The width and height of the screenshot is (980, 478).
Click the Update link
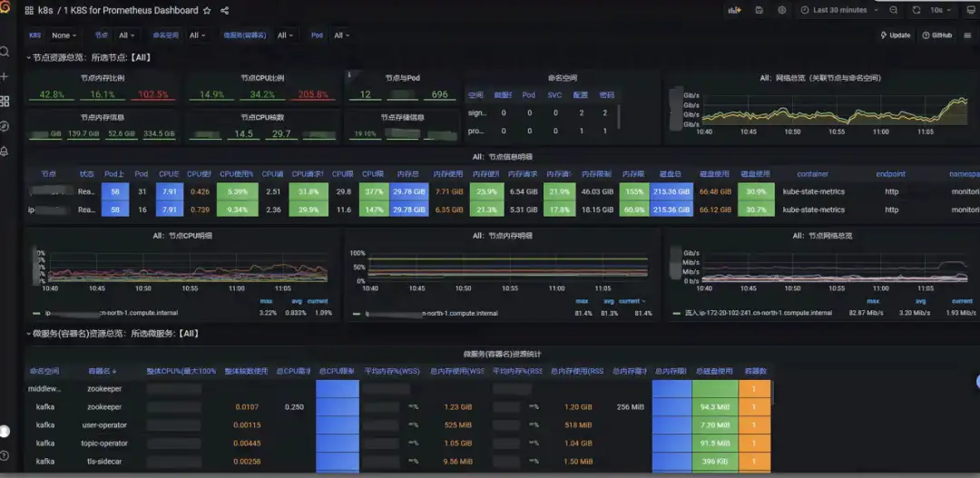pyautogui.click(x=895, y=35)
